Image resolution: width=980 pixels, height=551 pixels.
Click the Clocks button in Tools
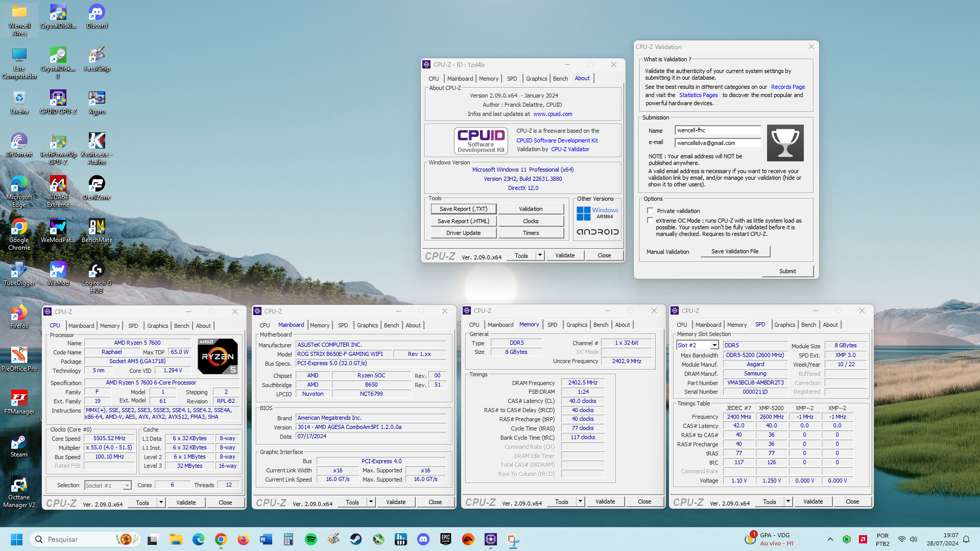[531, 221]
